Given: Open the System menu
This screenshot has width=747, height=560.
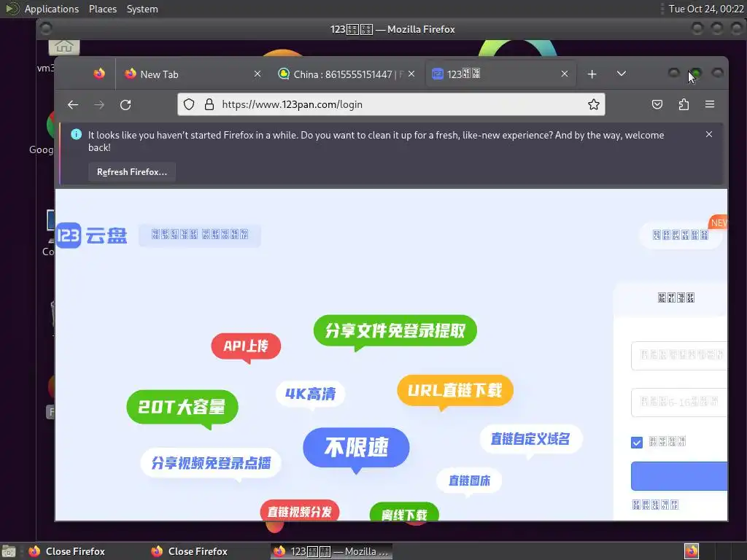Looking at the screenshot, I should pos(142,9).
